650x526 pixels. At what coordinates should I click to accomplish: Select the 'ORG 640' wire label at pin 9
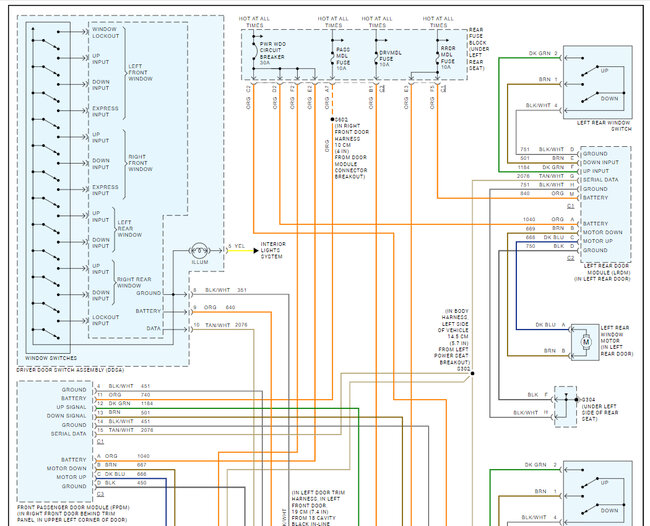click(x=214, y=307)
